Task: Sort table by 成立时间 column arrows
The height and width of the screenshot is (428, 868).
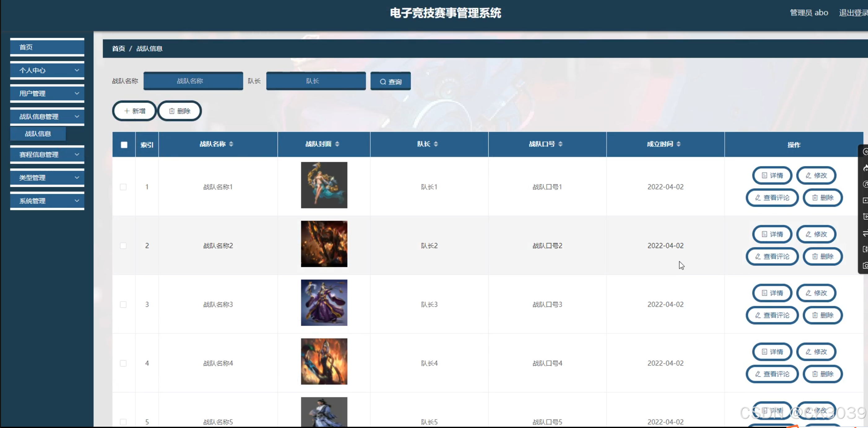Action: point(679,144)
